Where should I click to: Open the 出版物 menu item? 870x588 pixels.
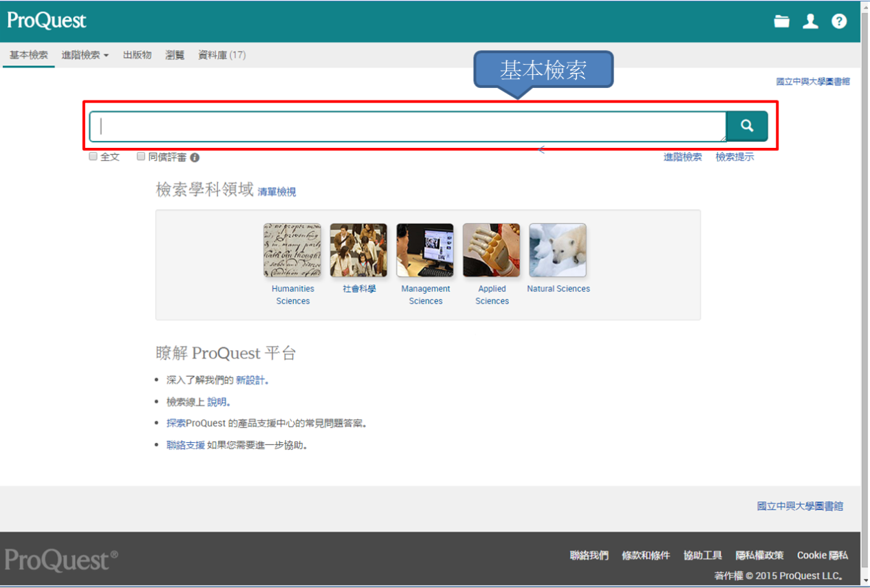pyautogui.click(x=137, y=55)
